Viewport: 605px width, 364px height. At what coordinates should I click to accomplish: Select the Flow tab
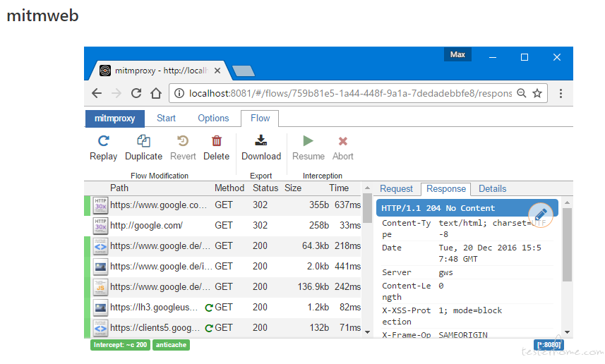tap(260, 119)
